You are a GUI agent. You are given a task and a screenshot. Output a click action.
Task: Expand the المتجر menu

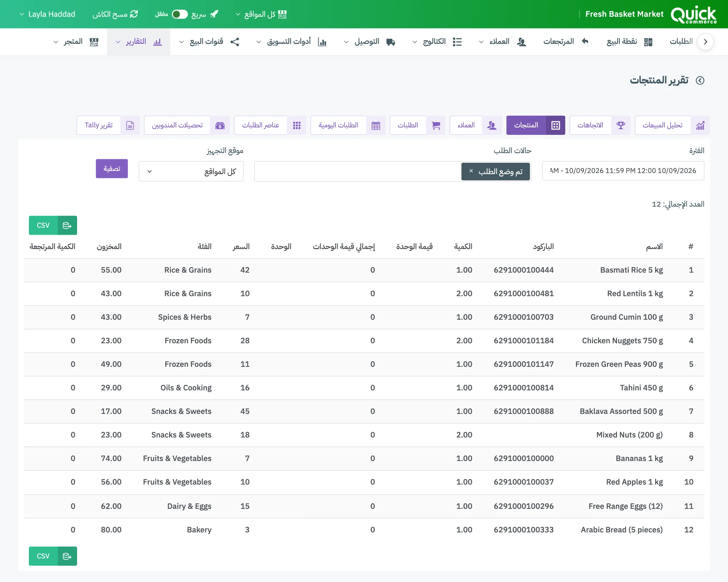76,42
